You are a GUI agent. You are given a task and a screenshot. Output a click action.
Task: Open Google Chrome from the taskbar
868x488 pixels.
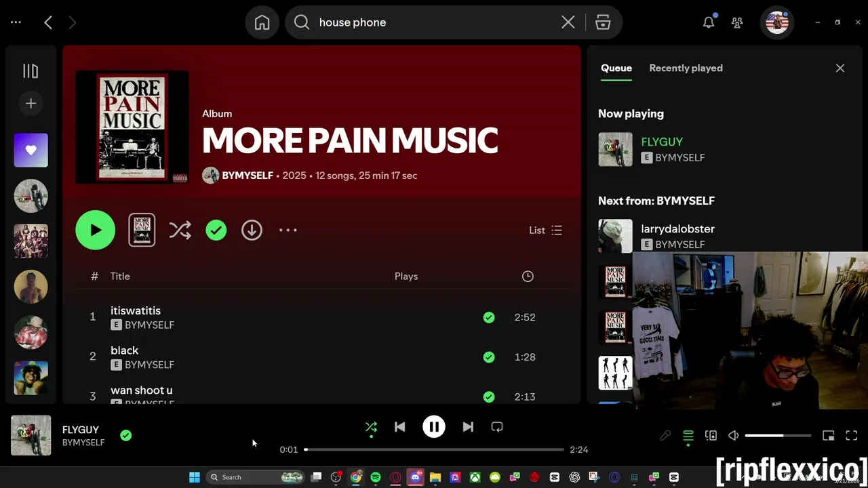pos(356,477)
